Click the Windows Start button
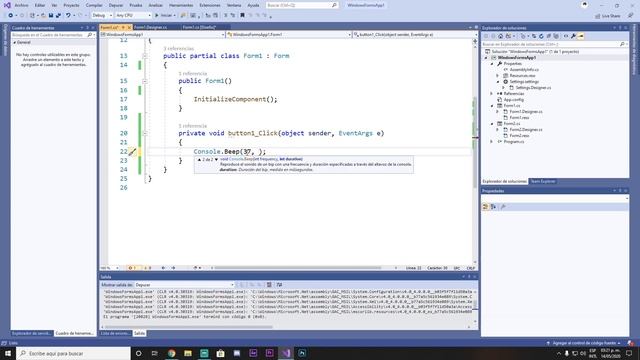 pos(8,353)
